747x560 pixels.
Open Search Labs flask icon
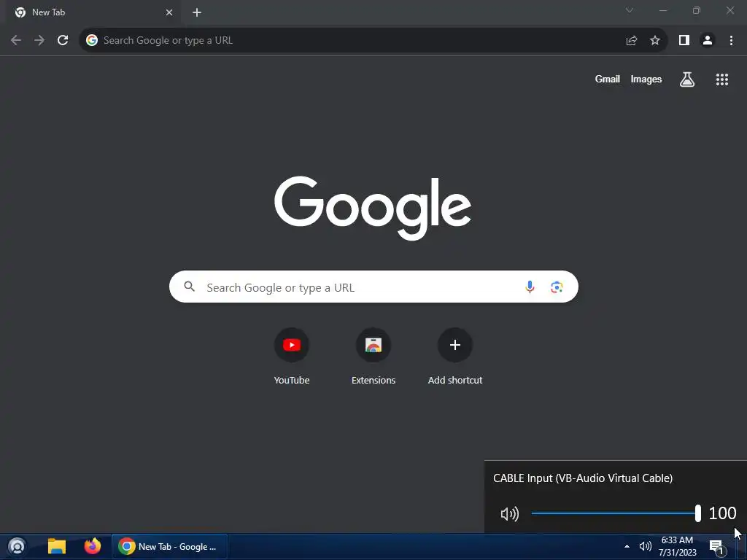pos(687,79)
